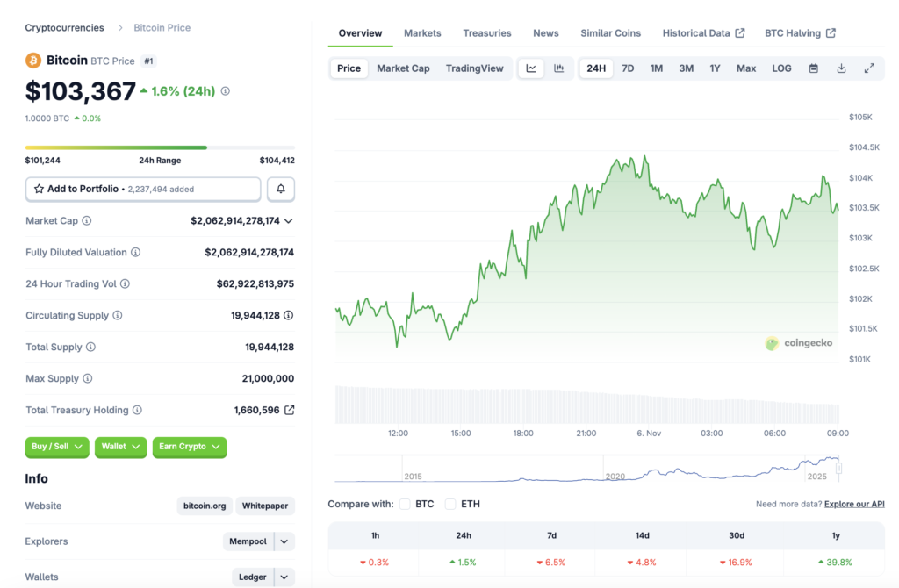Select the line chart icon above the chart
899x588 pixels.
point(530,68)
